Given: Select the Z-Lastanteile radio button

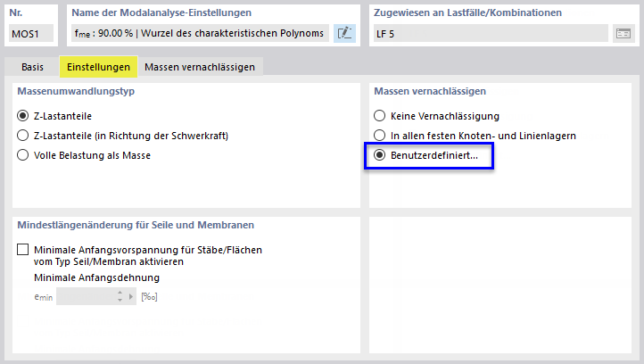Looking at the screenshot, I should tap(22, 116).
